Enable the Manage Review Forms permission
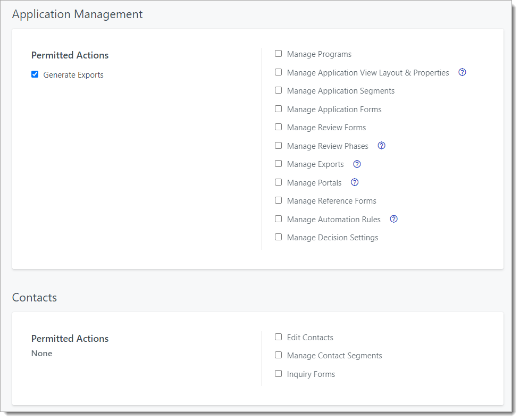The image size is (520, 420). [278, 127]
